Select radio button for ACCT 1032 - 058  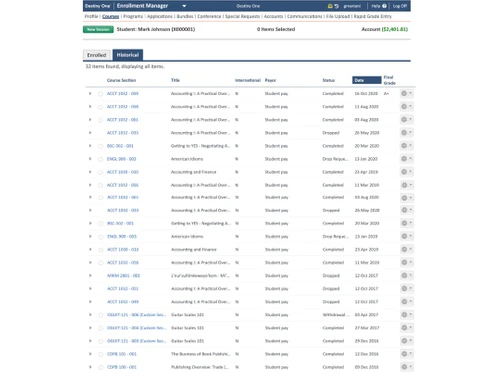coord(100,107)
